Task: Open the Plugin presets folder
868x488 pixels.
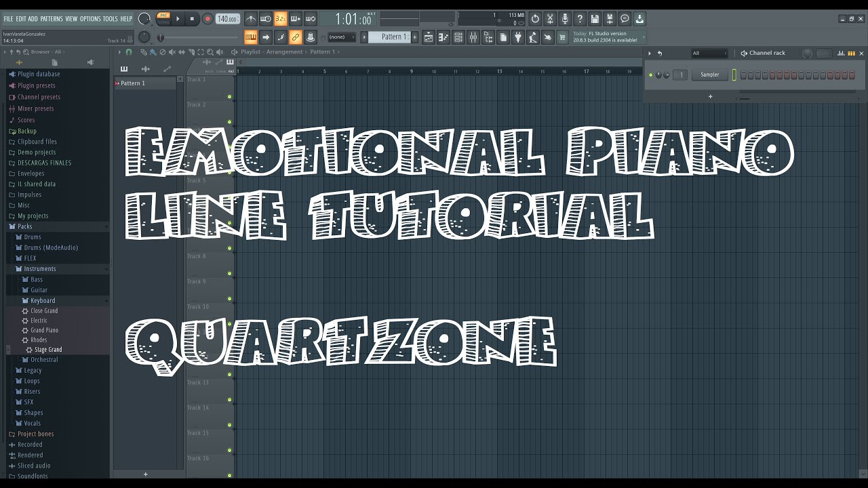Action: pyautogui.click(x=37, y=85)
